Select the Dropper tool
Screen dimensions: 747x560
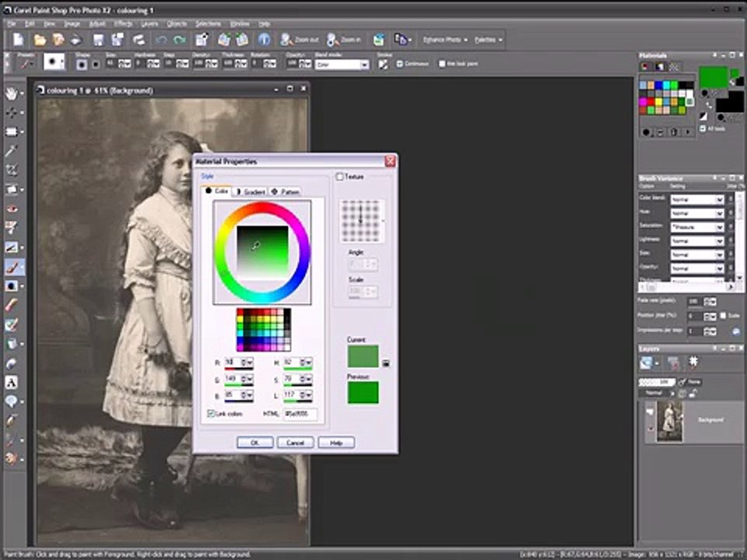coord(10,150)
